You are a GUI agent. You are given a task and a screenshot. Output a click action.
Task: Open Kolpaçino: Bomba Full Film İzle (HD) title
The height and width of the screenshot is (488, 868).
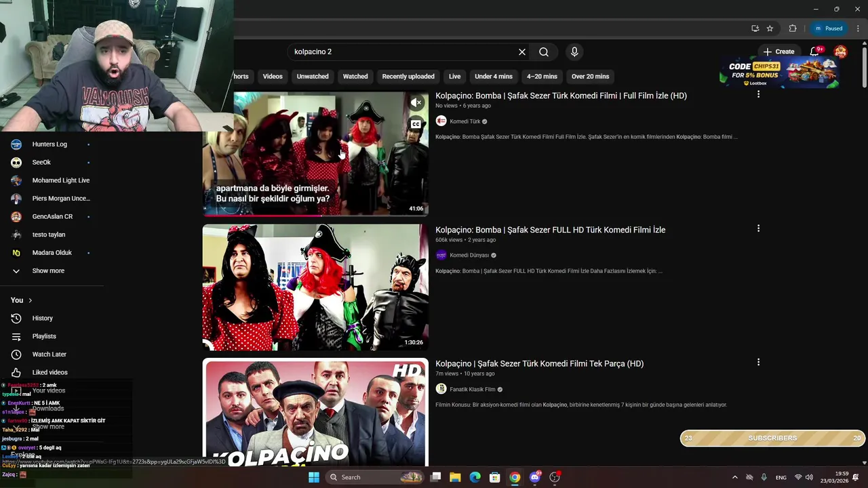click(561, 96)
